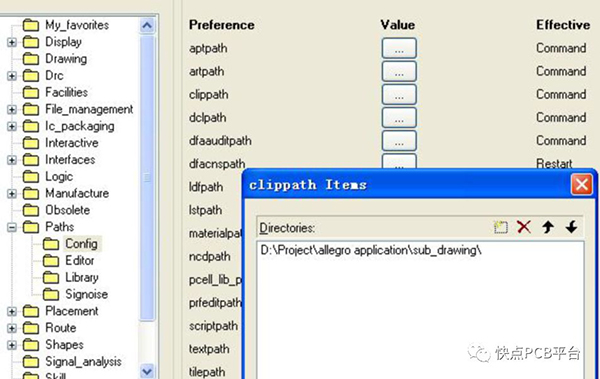Click the File_management folder icon
Viewport: 600px width, 379px height.
point(31,109)
